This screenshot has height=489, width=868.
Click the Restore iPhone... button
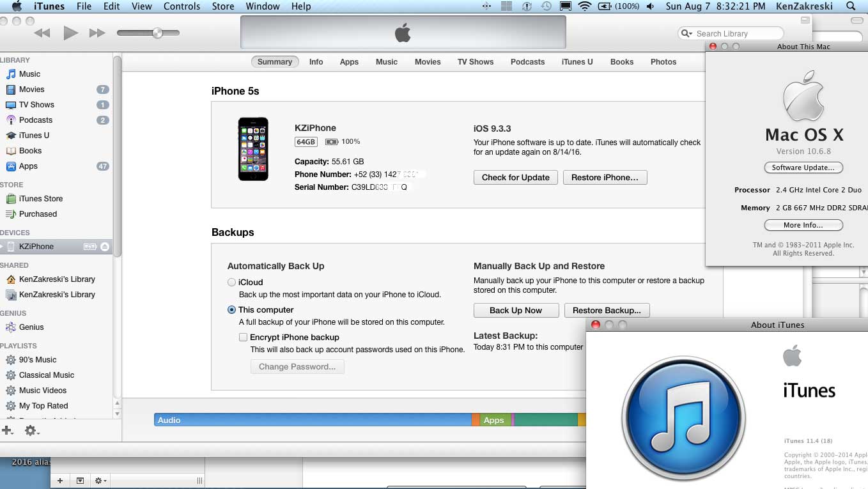click(x=605, y=178)
